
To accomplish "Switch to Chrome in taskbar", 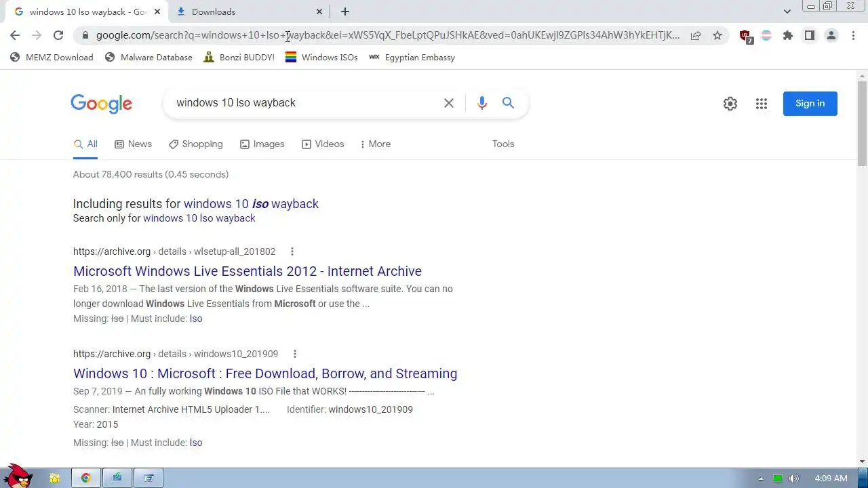I will pyautogui.click(x=86, y=478).
